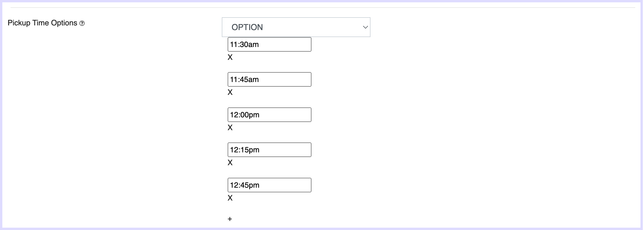The width and height of the screenshot is (644, 230).
Task: Remove the 12:15pm pickup time entry
Action: click(x=230, y=163)
